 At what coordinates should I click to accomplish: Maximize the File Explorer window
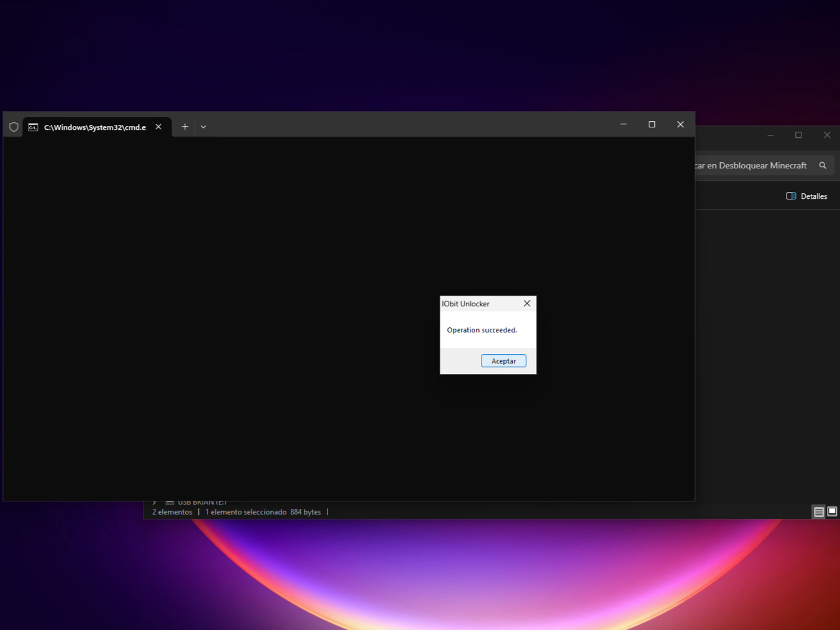pyautogui.click(x=798, y=135)
